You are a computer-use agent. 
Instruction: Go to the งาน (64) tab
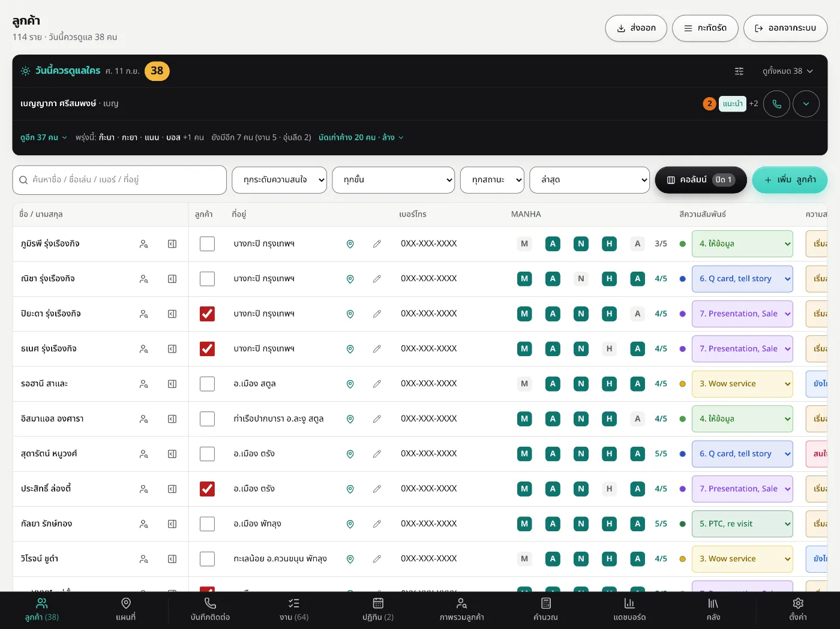(294, 609)
